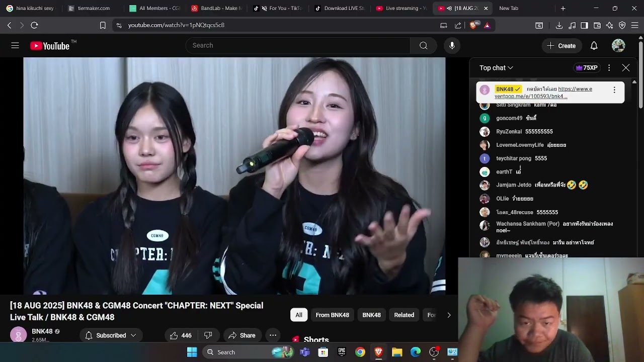Bookmark this page with the bookmark icon
This screenshot has height=362, width=644.
coord(103,25)
